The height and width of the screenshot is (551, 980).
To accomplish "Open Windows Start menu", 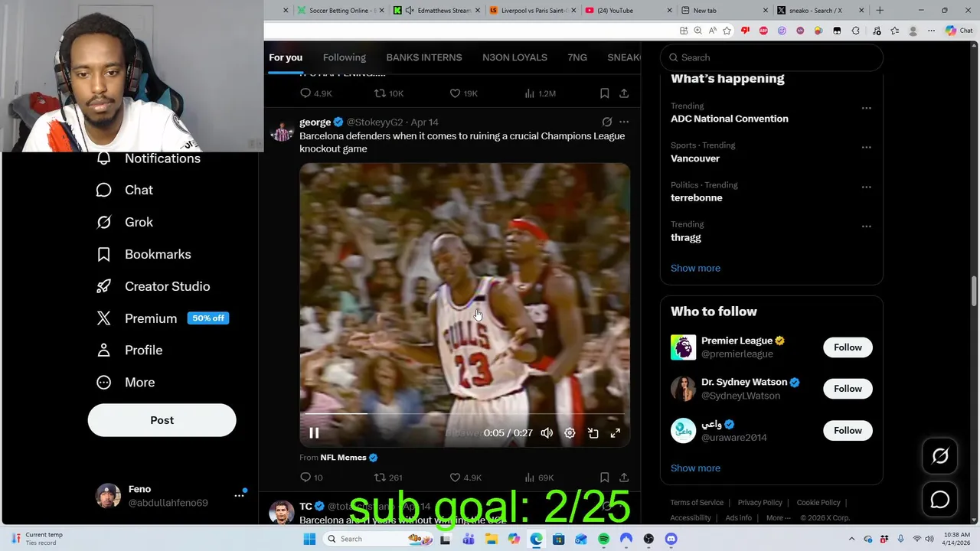I will (x=309, y=539).
